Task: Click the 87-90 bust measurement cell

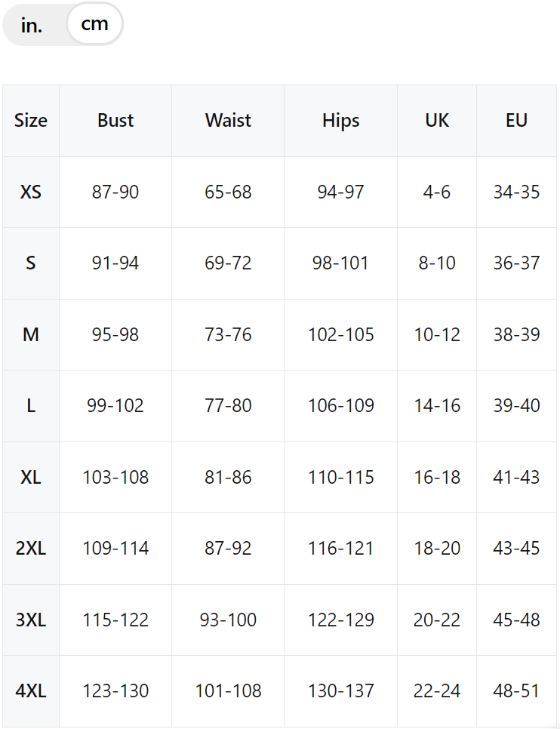Action: click(x=115, y=192)
